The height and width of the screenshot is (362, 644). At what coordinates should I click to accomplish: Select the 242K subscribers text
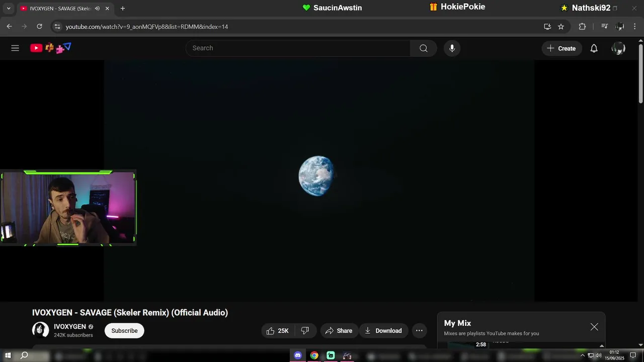[73, 335]
